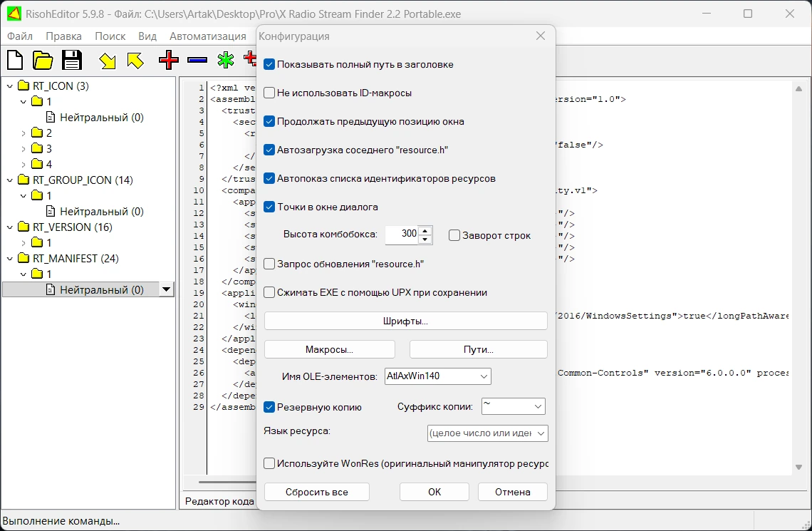This screenshot has height=531, width=812.
Task: Select folder 2 icon under RT_ICON
Action: [x=37, y=133]
